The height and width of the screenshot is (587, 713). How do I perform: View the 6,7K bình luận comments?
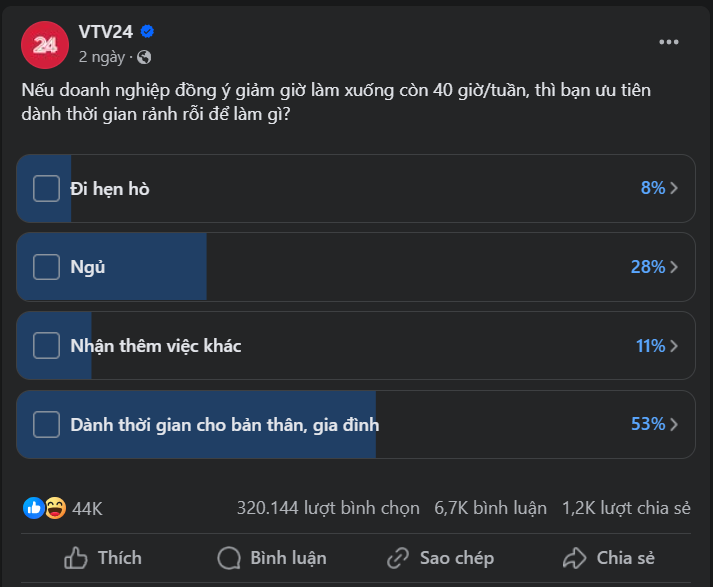(x=490, y=508)
